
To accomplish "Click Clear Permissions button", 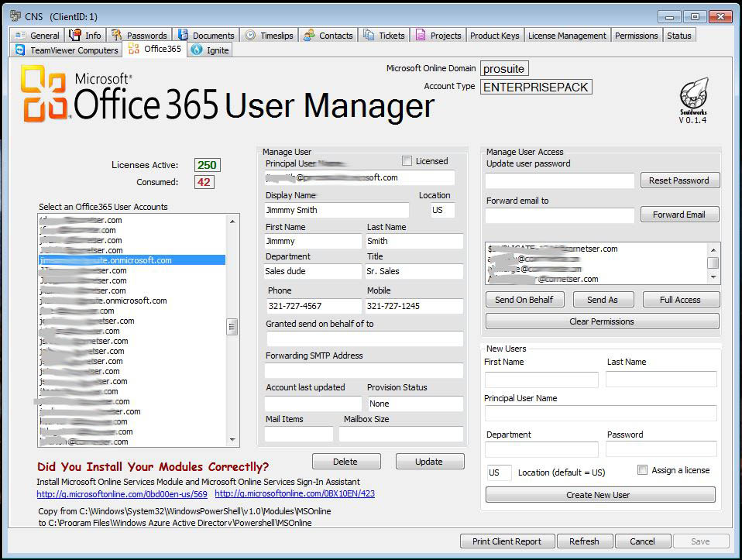I will coord(603,321).
